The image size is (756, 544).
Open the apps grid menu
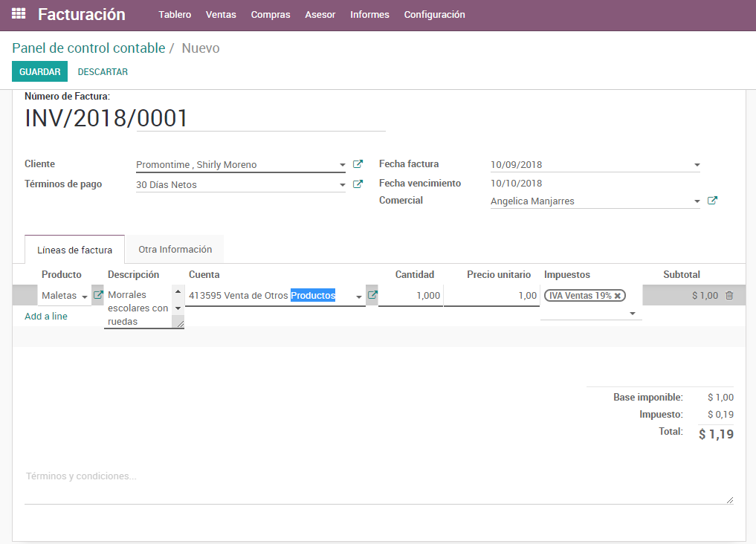(19, 14)
